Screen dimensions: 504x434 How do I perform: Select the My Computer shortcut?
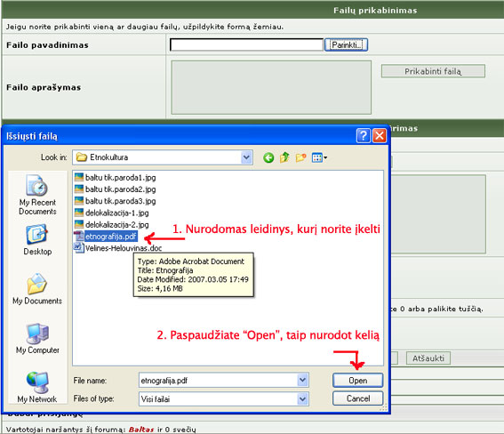[37, 338]
